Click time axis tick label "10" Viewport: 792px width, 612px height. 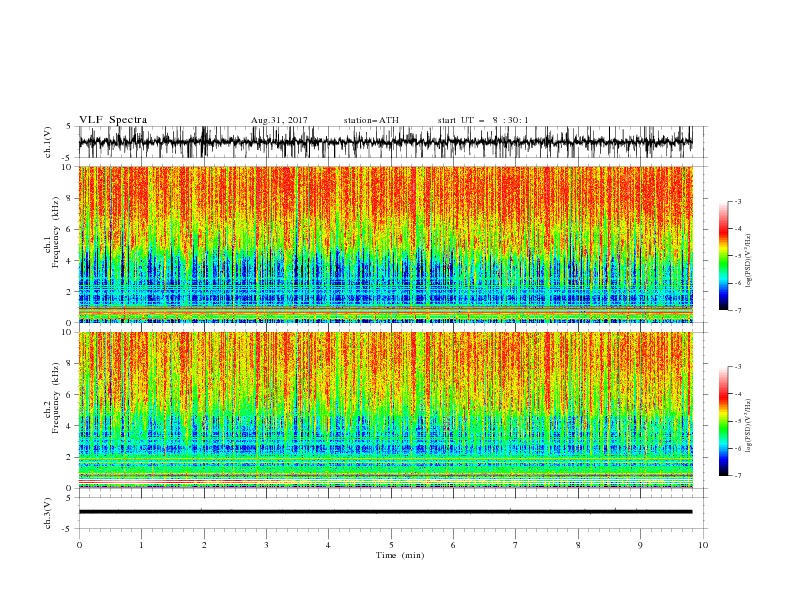click(x=703, y=545)
